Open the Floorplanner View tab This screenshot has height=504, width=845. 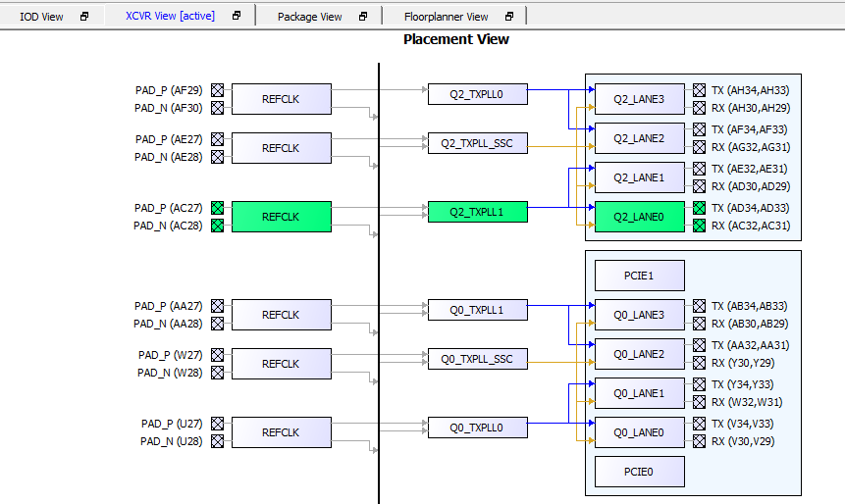click(x=446, y=17)
